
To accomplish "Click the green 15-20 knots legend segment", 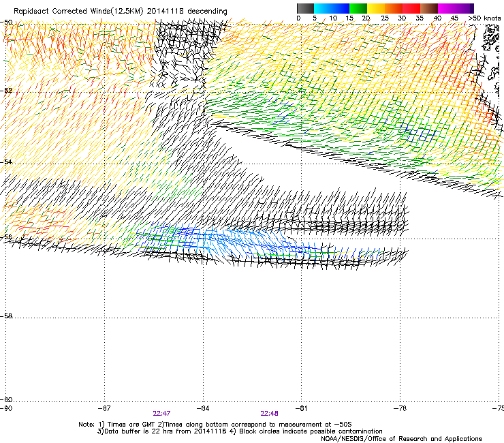I will click(x=358, y=8).
